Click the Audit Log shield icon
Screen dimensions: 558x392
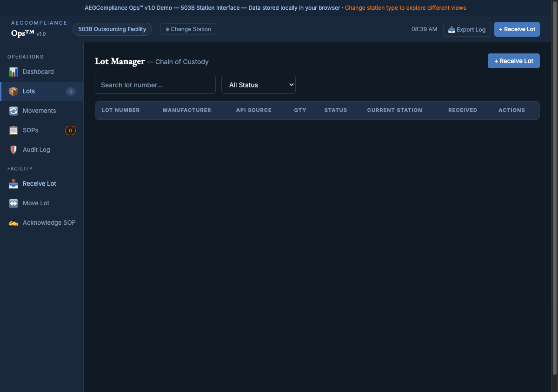13,150
